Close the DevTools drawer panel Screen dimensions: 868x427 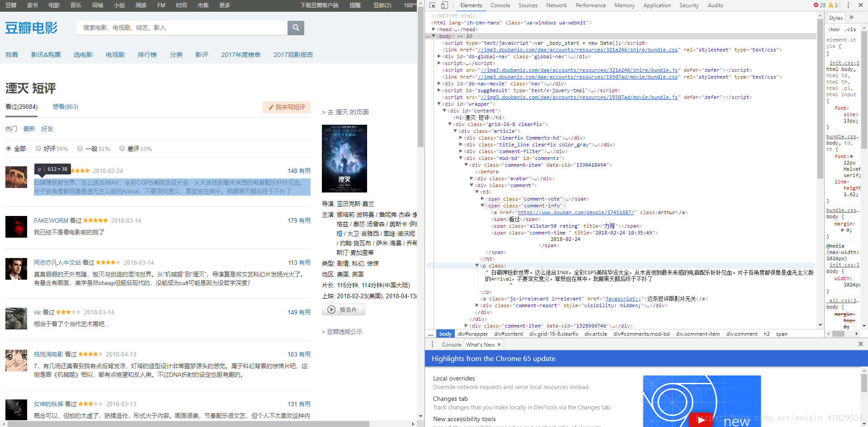click(x=860, y=344)
